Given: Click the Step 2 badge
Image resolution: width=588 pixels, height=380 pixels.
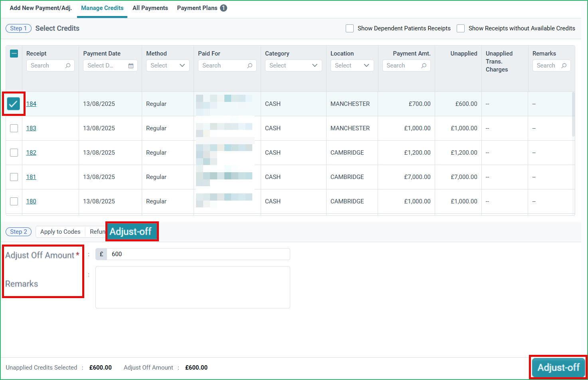Looking at the screenshot, I should pyautogui.click(x=18, y=232).
